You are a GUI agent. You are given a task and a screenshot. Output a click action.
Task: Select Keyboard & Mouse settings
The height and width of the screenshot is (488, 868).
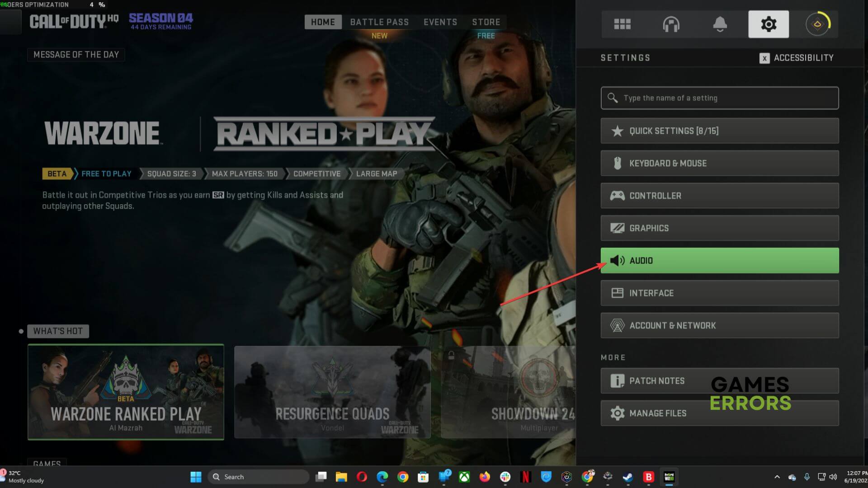pos(719,163)
